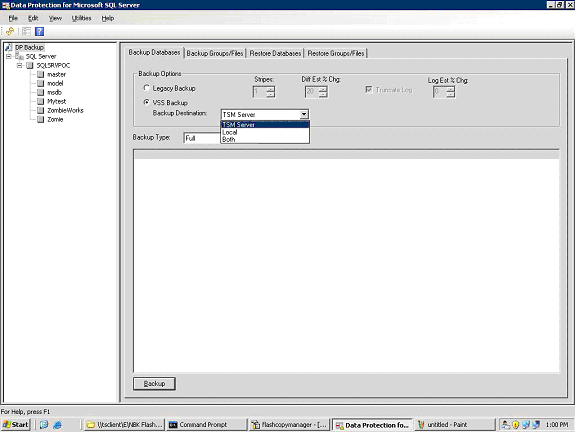Image resolution: width=575 pixels, height=432 pixels.
Task: Choose TSM Server in the dropdown list
Action: point(265,125)
